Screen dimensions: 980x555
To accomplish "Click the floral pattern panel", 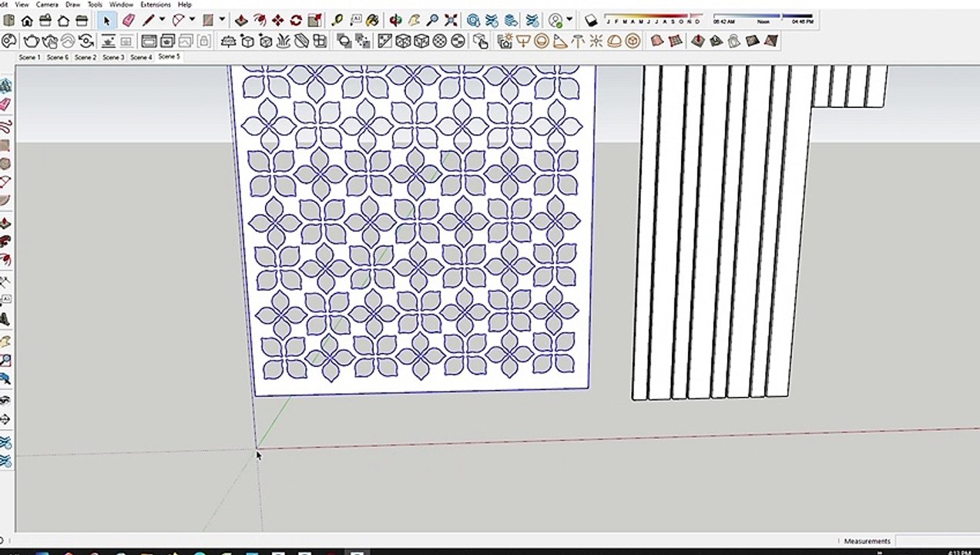I will click(414, 229).
